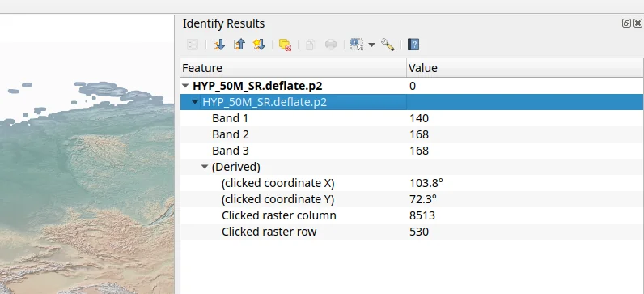
Task: Select the Clicked raster column row
Action: [412, 215]
